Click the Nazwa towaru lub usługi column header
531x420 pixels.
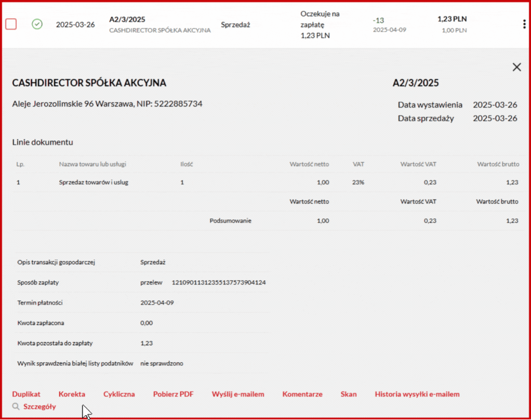(x=92, y=164)
